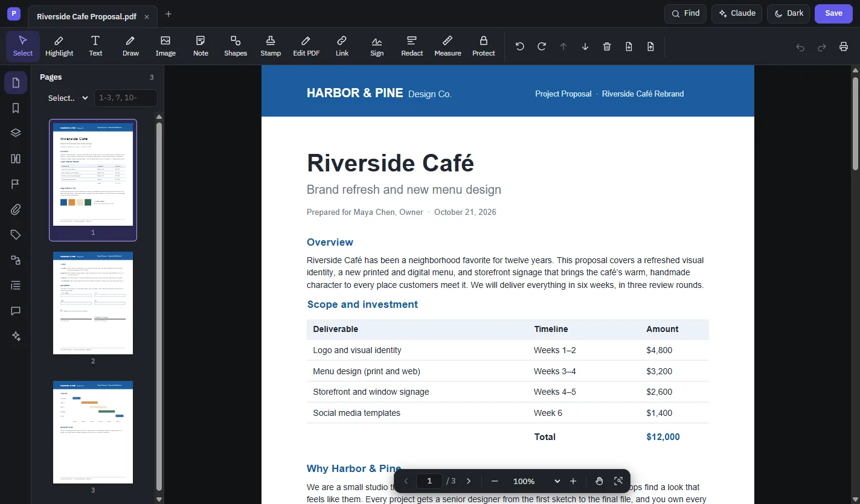Open the Tags sidebar panel

point(16,235)
